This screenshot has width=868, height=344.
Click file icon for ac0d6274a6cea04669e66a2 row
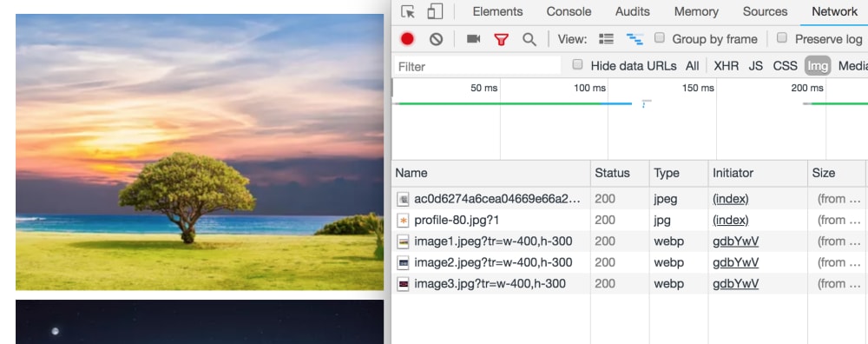(x=404, y=199)
